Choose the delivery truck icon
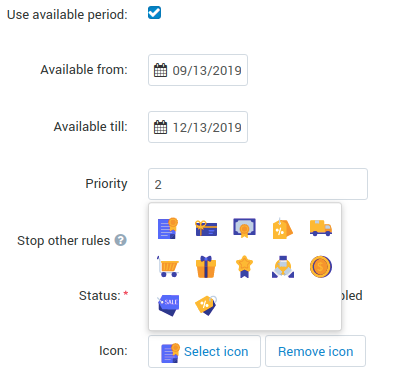The height and width of the screenshot is (378, 397). [321, 228]
